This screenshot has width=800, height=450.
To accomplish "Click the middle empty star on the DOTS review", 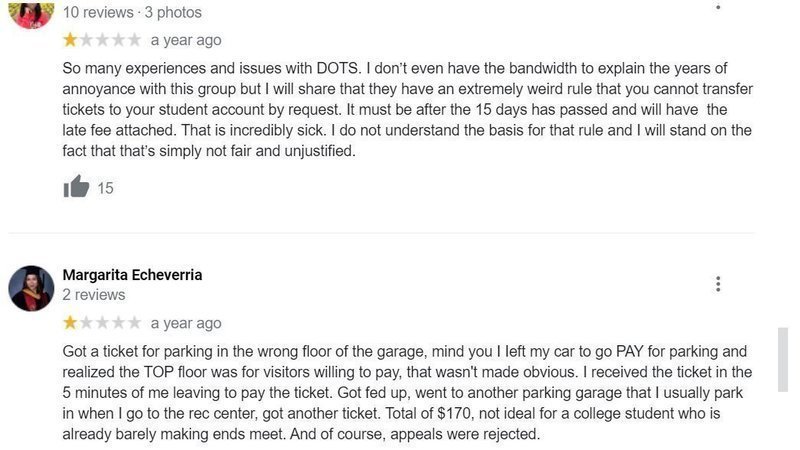I will click(102, 41).
